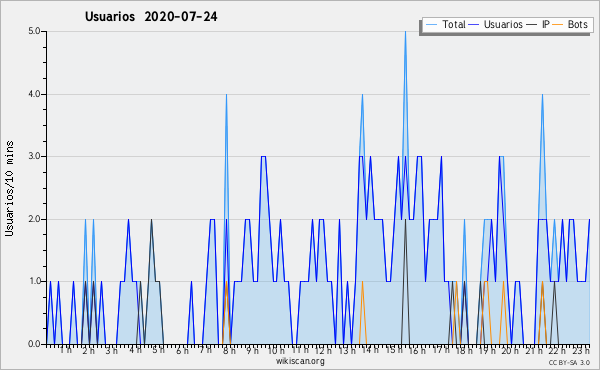Click the chart title "Usuarios 2020-07-24"

(151, 17)
